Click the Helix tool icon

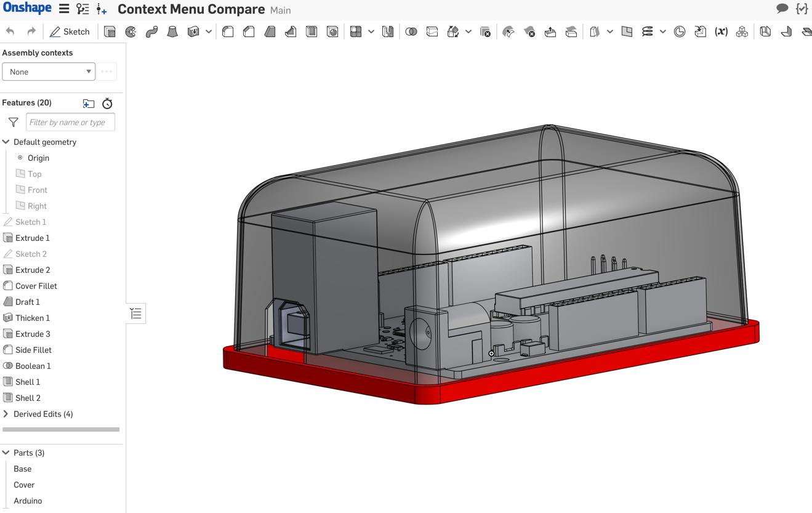648,31
